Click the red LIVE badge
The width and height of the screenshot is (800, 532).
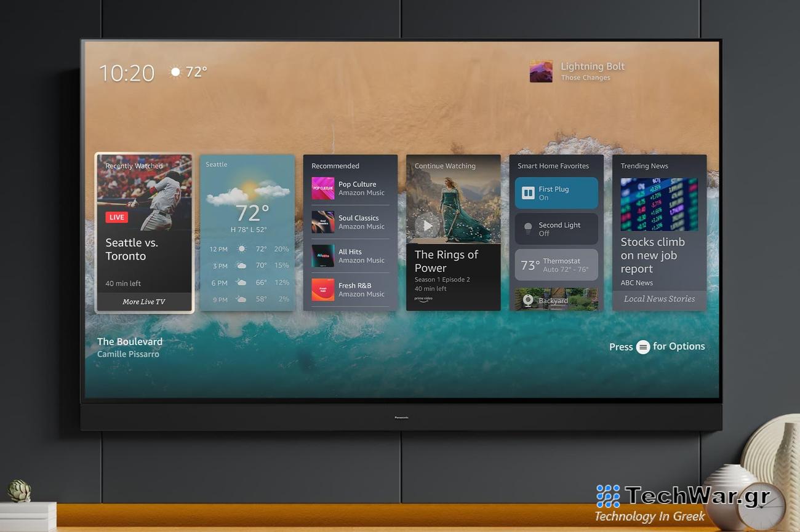pyautogui.click(x=116, y=217)
